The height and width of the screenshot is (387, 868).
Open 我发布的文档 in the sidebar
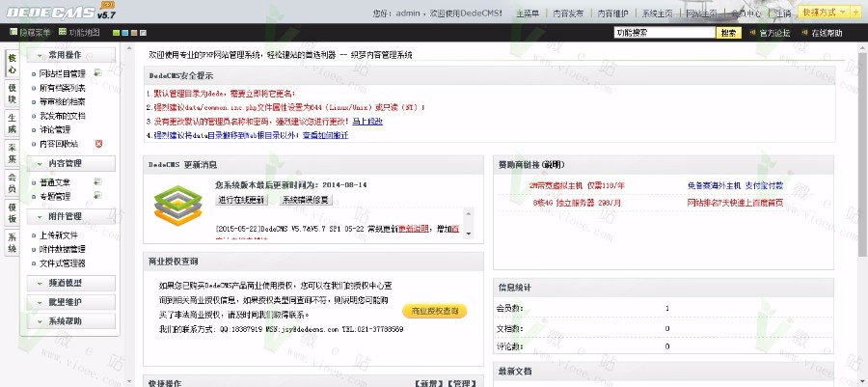coord(62,116)
